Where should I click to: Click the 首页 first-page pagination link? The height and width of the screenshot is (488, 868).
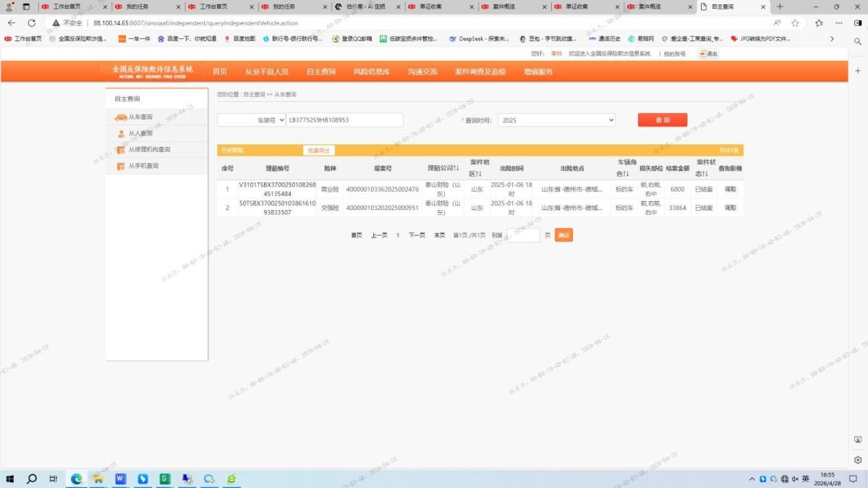[x=357, y=235]
